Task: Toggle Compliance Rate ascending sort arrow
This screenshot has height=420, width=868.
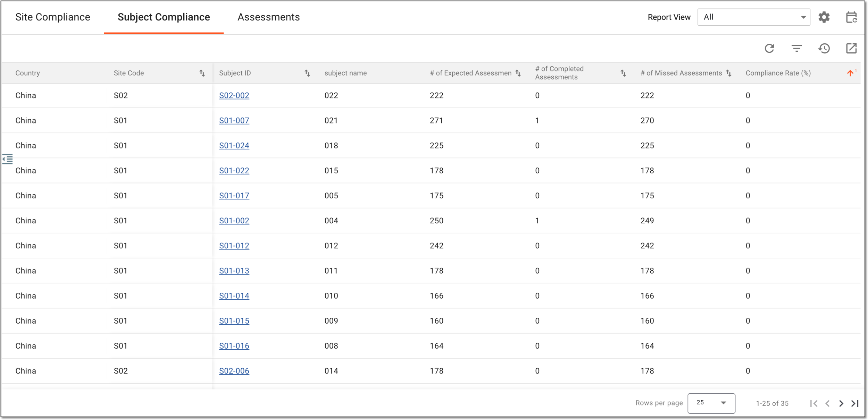Action: (x=850, y=73)
